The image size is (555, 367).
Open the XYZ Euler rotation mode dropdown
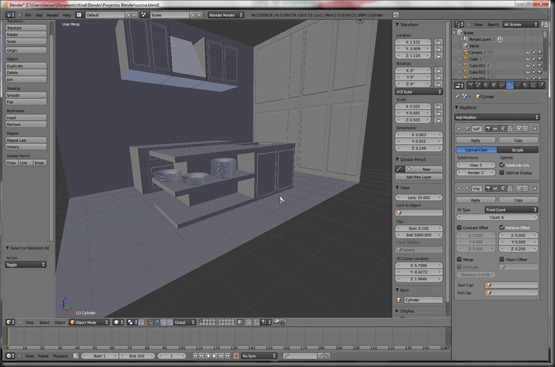tap(419, 92)
